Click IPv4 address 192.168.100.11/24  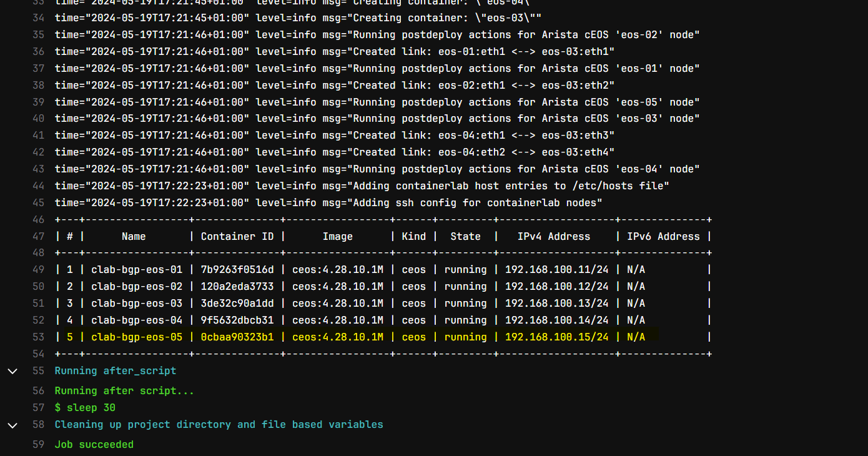557,269
